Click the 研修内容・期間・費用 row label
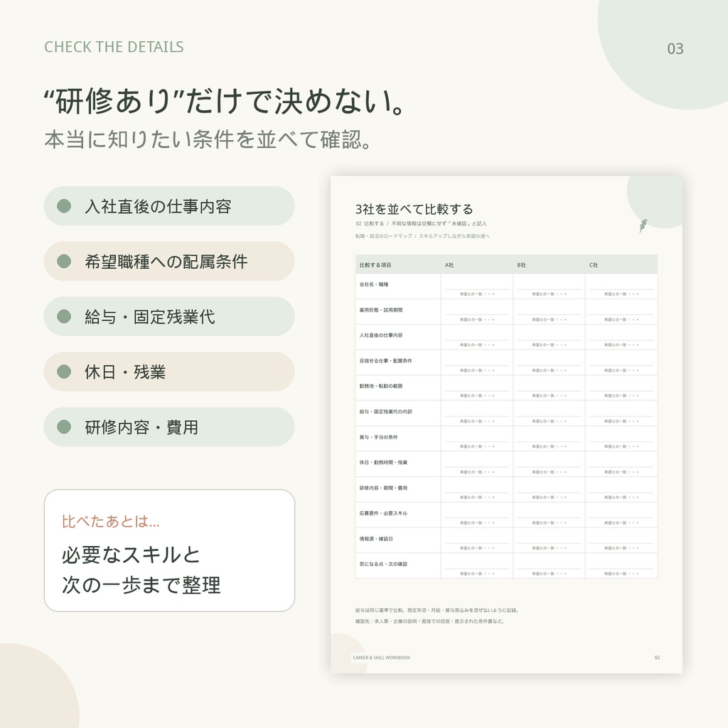 [x=383, y=488]
